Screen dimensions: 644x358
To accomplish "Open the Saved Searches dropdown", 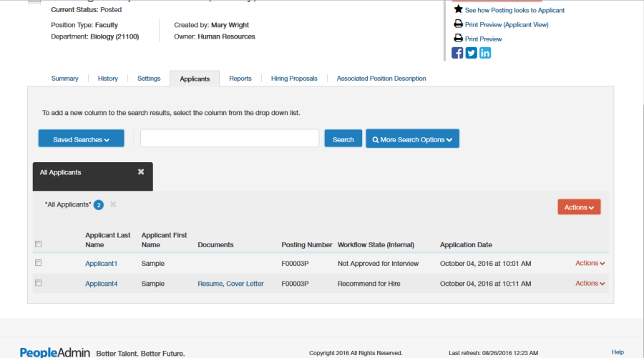I will click(81, 139).
